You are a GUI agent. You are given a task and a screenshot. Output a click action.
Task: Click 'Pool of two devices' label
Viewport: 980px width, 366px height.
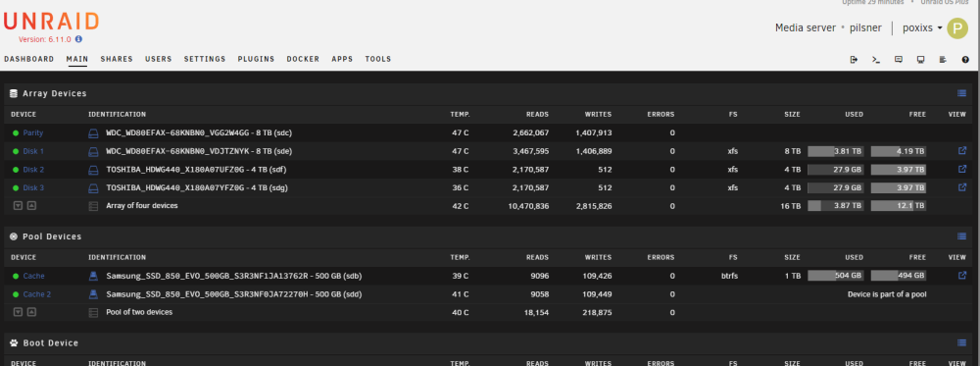click(x=139, y=312)
